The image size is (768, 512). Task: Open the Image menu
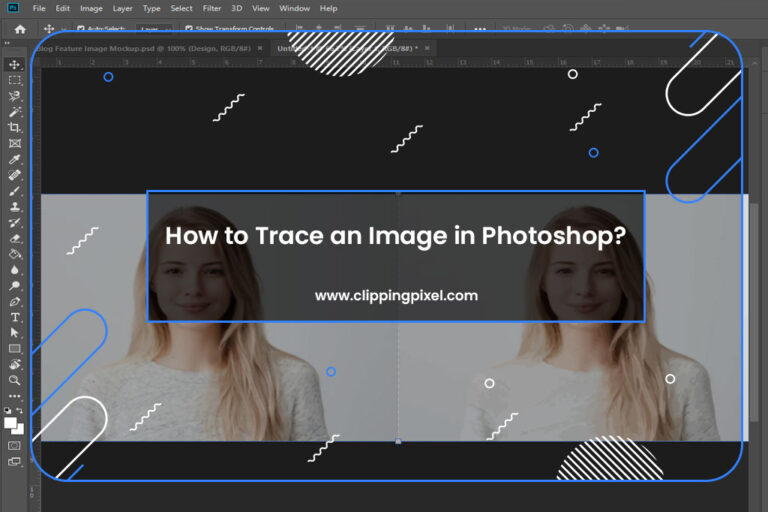tap(91, 8)
